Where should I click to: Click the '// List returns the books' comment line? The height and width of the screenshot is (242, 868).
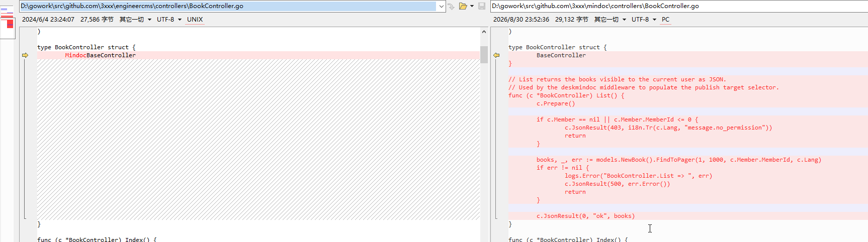pyautogui.click(x=617, y=79)
